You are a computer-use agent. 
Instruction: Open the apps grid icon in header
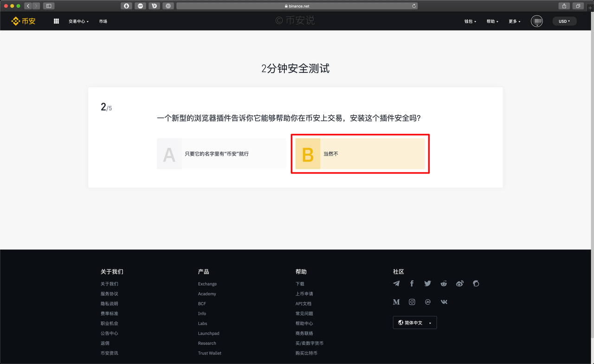coord(56,21)
